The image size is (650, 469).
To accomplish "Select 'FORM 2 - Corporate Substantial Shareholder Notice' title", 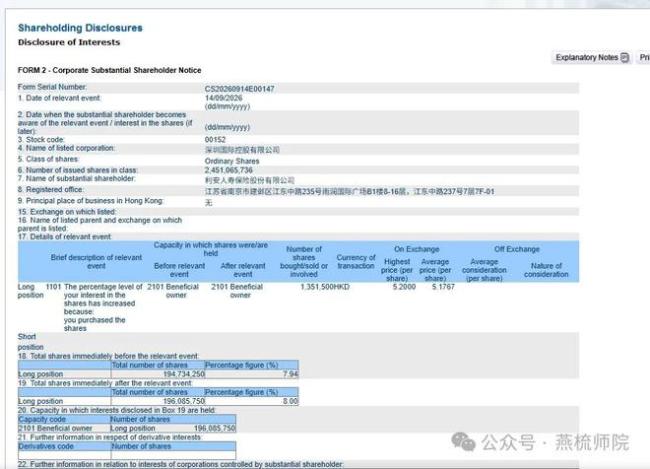I will [x=109, y=70].
